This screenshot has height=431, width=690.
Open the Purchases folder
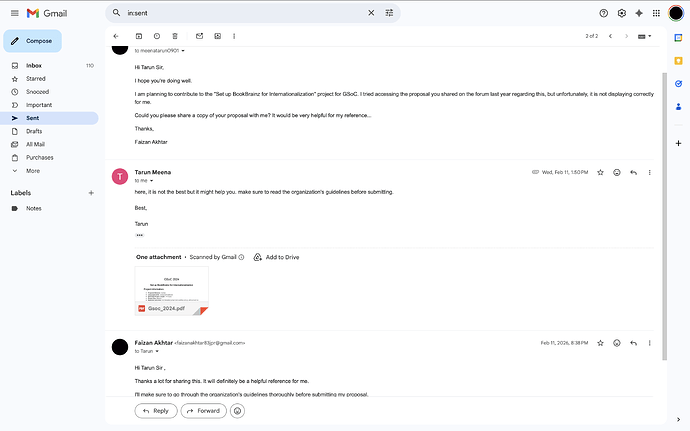[51, 158]
